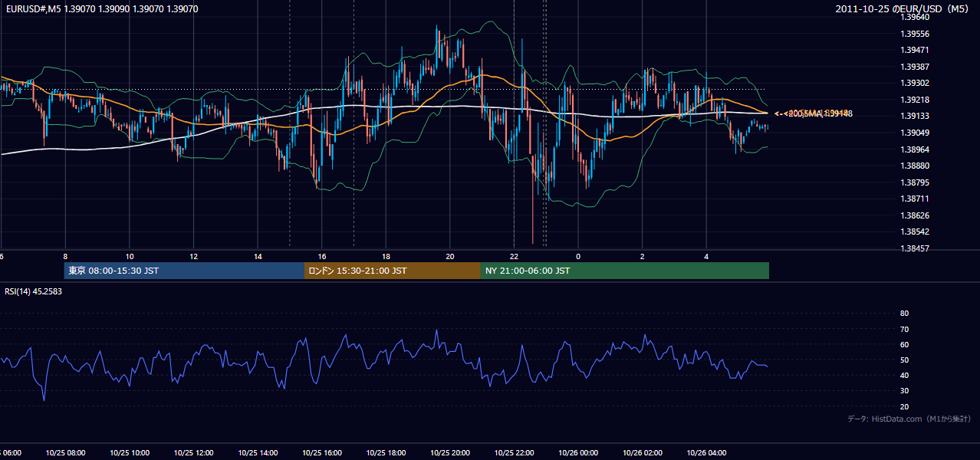
Task: Click hour label 10 on price chart axis
Action: pyautogui.click(x=130, y=257)
